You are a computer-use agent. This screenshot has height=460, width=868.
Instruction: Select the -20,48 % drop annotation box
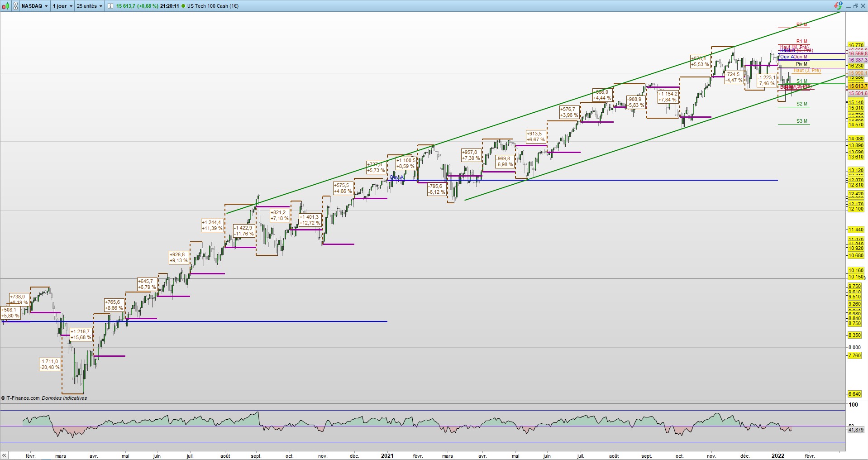[x=49, y=364]
